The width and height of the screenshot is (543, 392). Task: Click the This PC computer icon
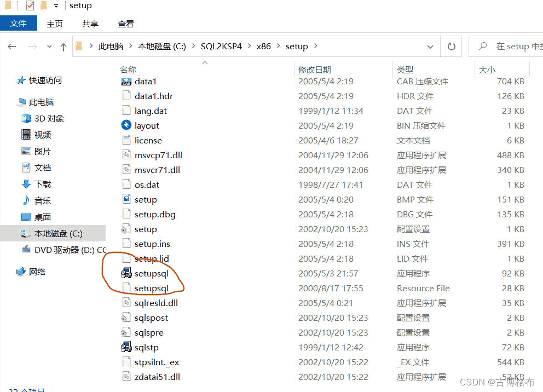click(22, 102)
